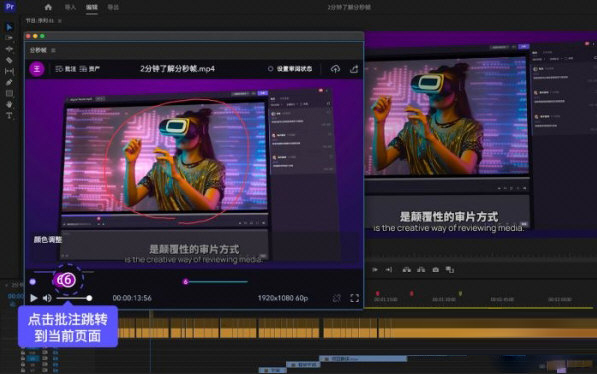Click the teal comment range bar

(218, 282)
